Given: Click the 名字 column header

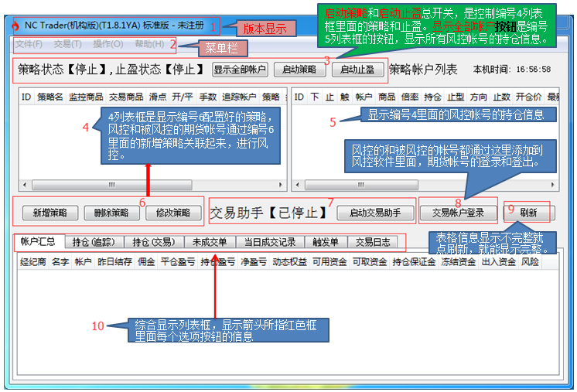Looking at the screenshot, I should click(60, 262).
